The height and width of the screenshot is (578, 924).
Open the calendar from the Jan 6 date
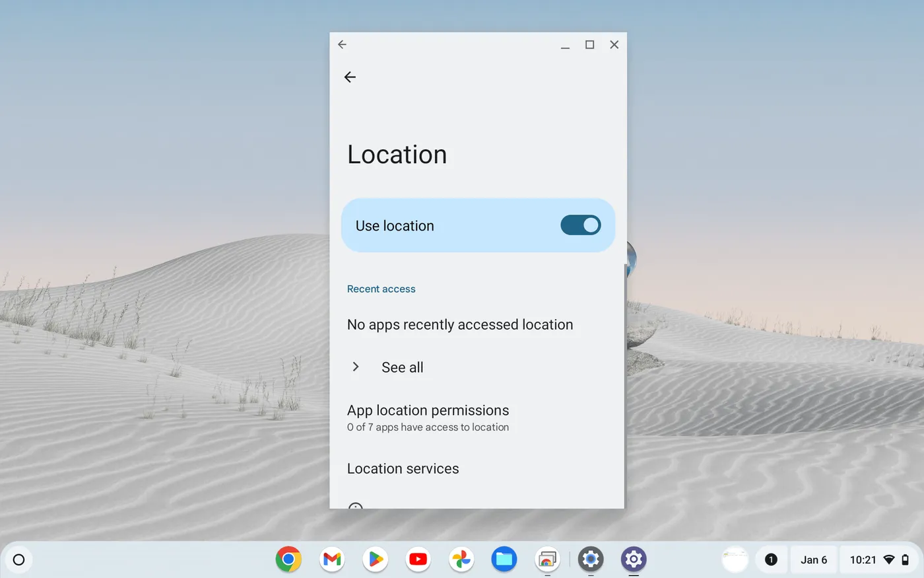pyautogui.click(x=813, y=560)
